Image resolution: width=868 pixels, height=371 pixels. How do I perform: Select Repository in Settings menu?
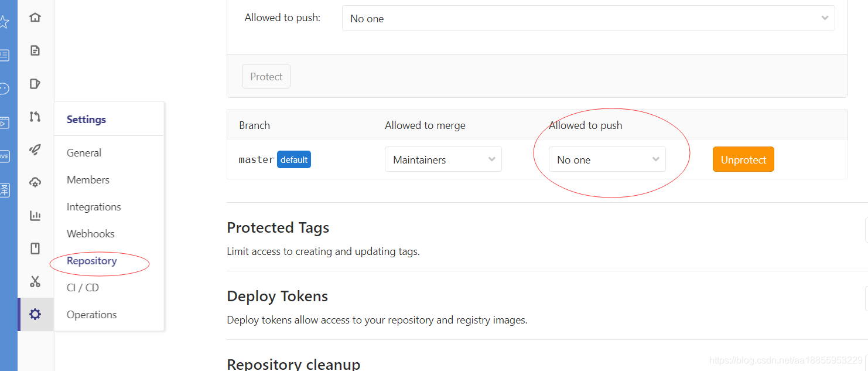(92, 261)
